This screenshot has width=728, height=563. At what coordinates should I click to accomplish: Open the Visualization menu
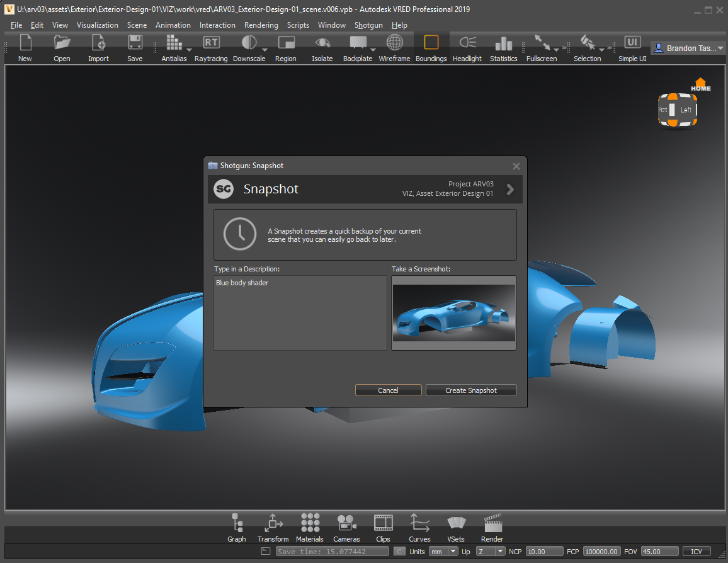tap(97, 25)
